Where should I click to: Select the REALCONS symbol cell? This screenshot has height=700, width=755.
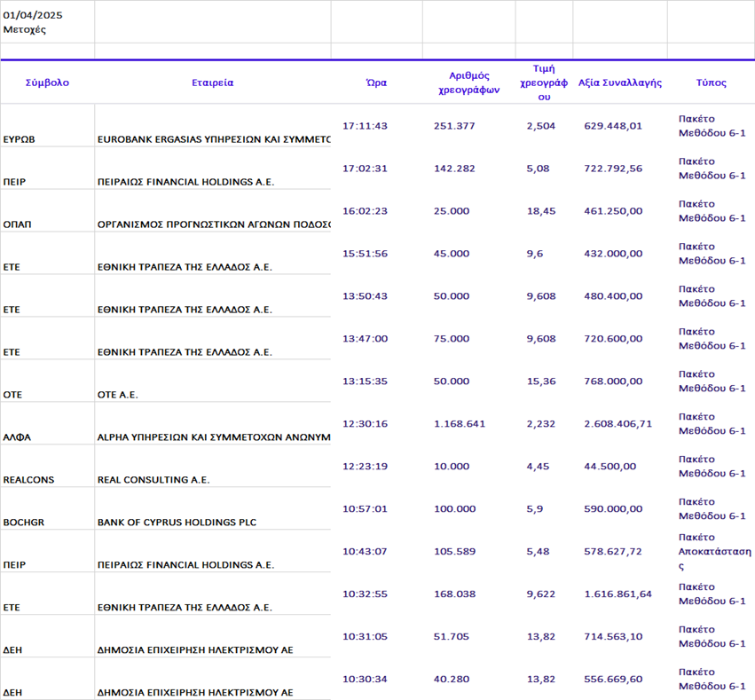pyautogui.click(x=28, y=480)
